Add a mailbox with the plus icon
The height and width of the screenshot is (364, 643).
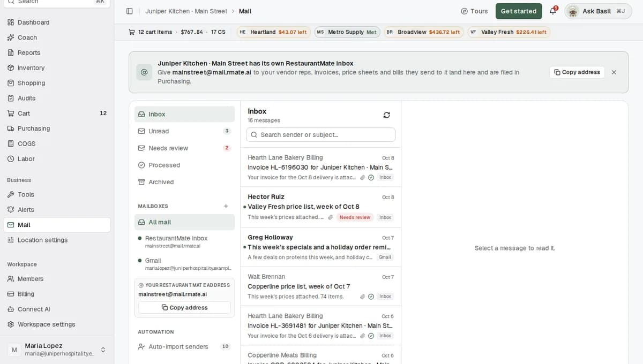226,206
